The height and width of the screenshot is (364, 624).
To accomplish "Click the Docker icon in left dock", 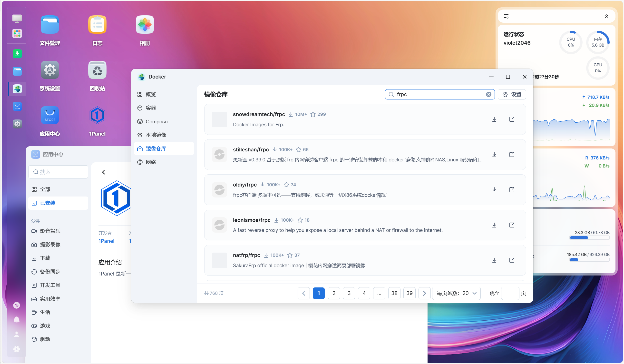I will pyautogui.click(x=17, y=89).
